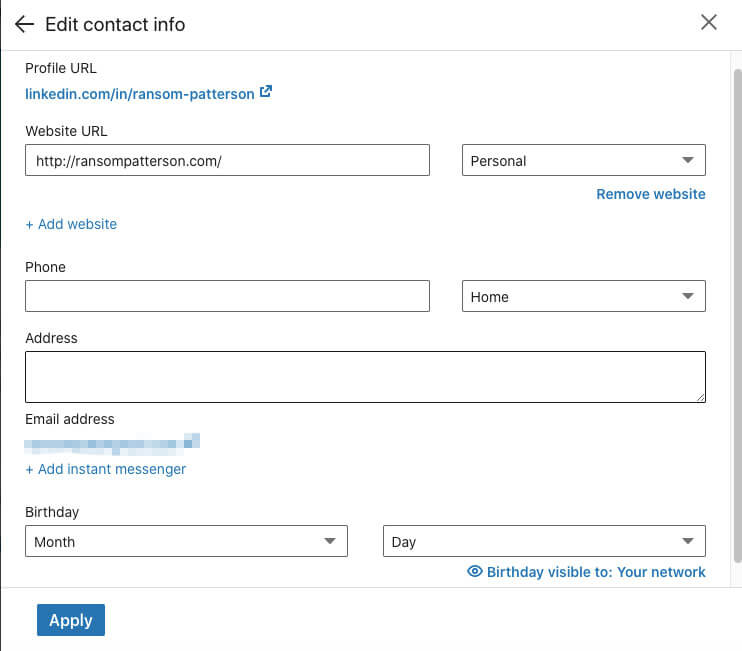Screen dimensions: 742x651
Task: Click the Website URL input field
Action: [x=228, y=160]
